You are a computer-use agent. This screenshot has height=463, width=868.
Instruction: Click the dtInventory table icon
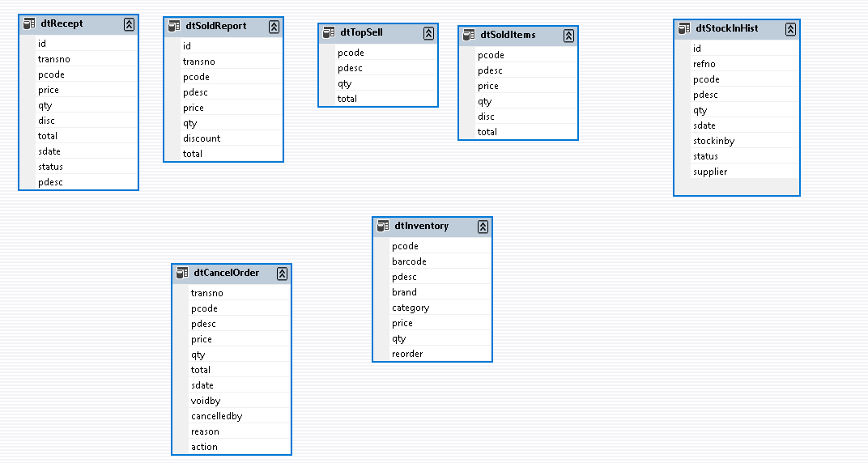pyautogui.click(x=383, y=227)
